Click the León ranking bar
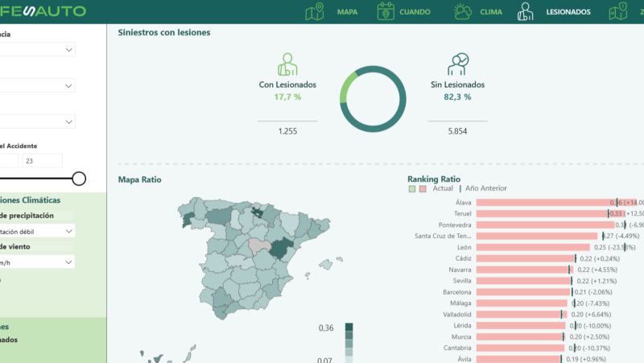 coord(533,247)
